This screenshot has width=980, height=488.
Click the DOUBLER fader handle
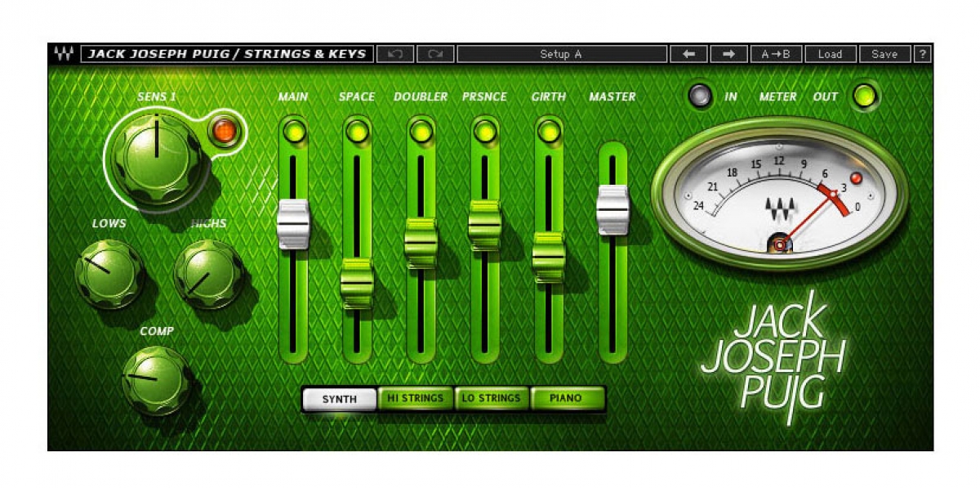tap(421, 243)
